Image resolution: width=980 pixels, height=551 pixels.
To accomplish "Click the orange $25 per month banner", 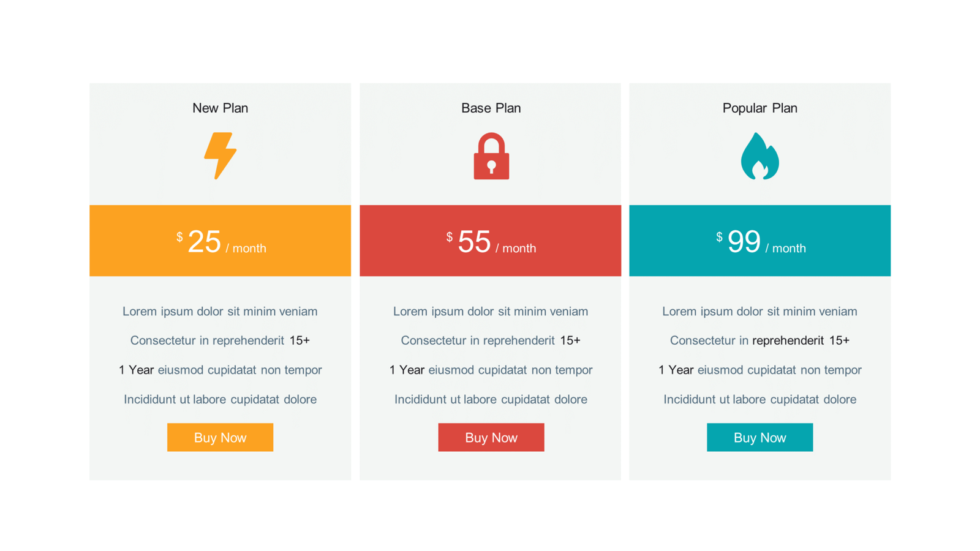I will coord(220,240).
